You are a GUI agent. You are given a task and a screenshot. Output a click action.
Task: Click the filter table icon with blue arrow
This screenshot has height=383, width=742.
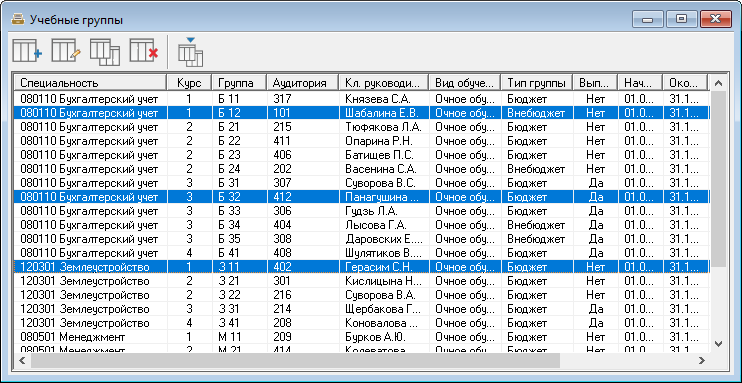pyautogui.click(x=191, y=52)
